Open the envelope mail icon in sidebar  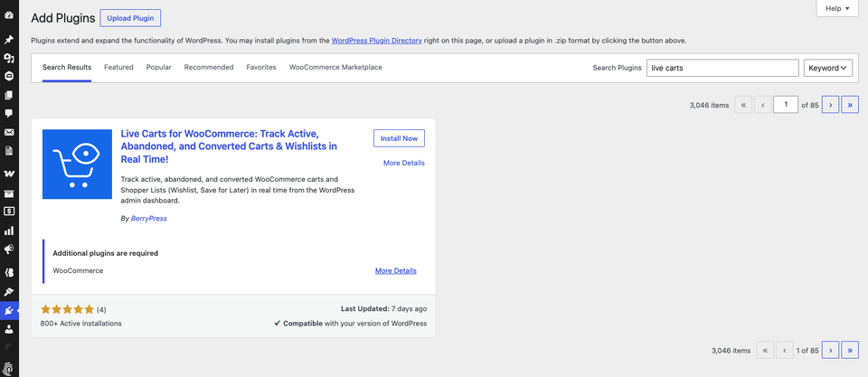point(9,132)
